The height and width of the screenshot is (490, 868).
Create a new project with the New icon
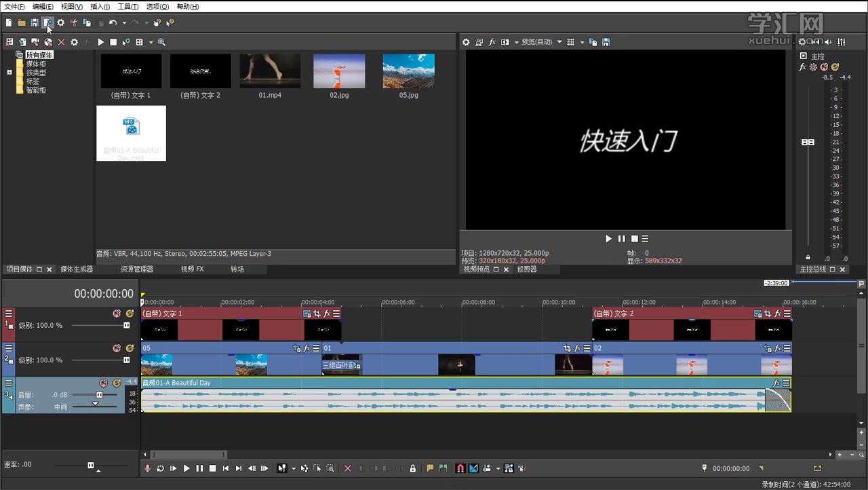(x=9, y=22)
